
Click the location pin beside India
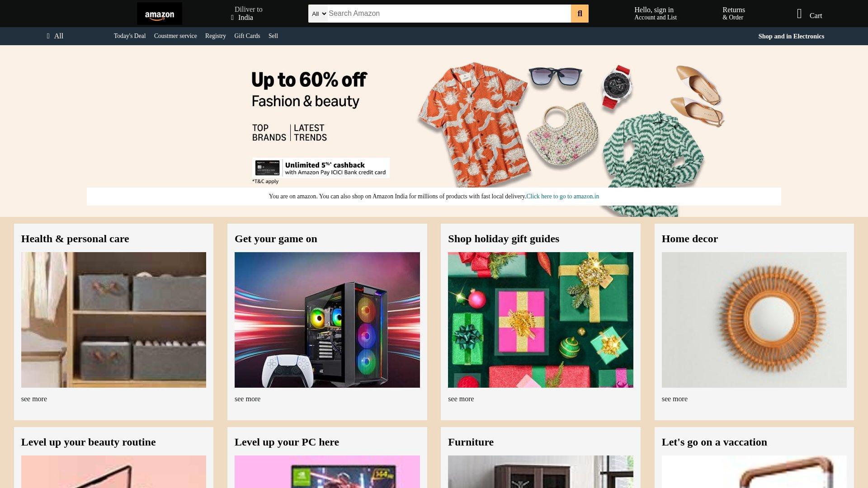point(232,18)
